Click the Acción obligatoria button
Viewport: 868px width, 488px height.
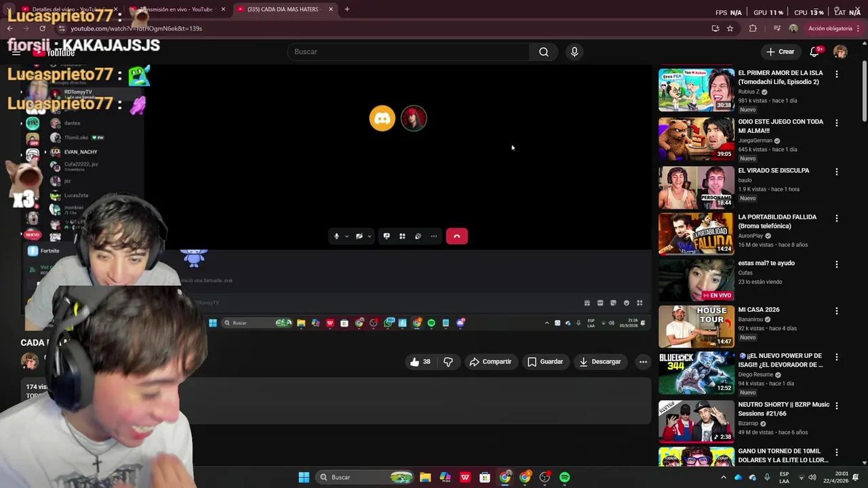(829, 28)
